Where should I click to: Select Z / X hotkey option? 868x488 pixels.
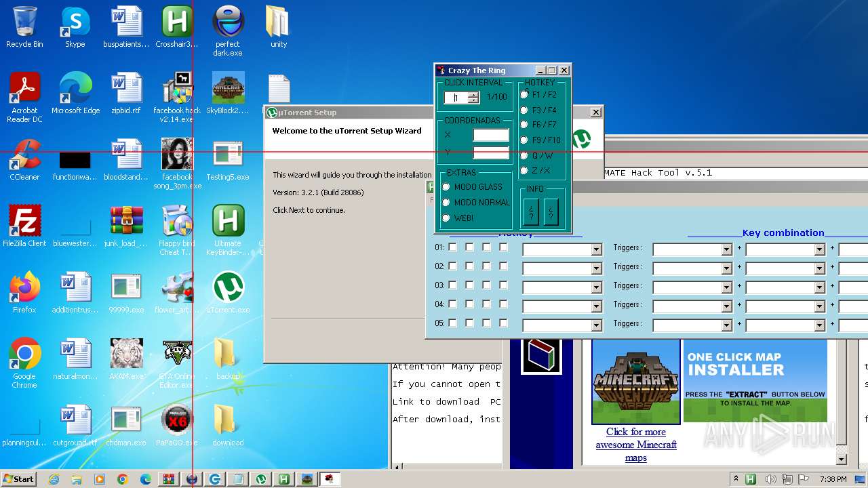click(524, 171)
